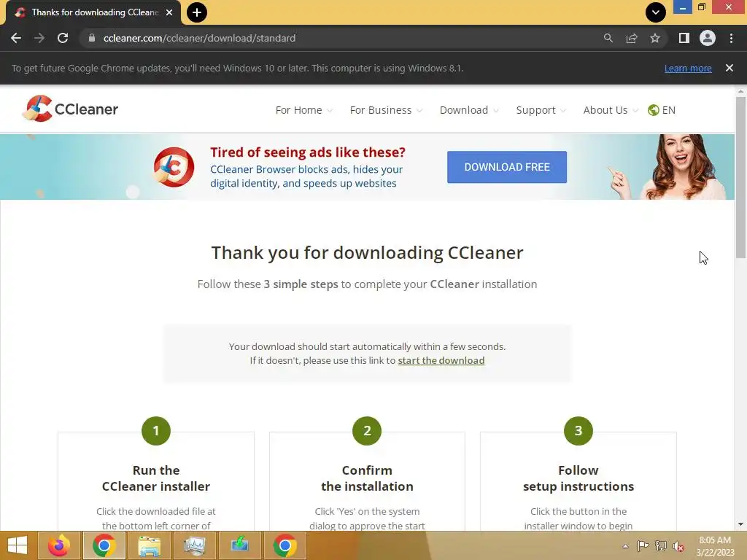Image resolution: width=747 pixels, height=560 pixels.
Task: Go back with the browser back arrow
Action: coord(16,38)
